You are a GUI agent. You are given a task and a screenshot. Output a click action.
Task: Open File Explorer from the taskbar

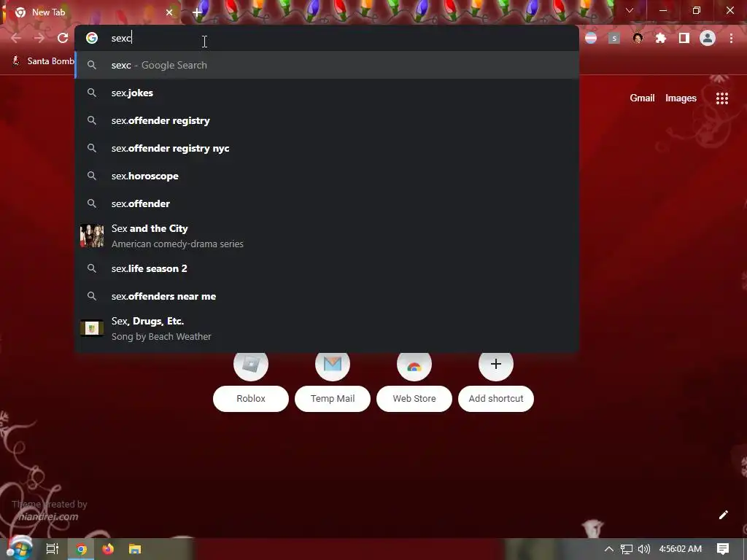coord(135,549)
